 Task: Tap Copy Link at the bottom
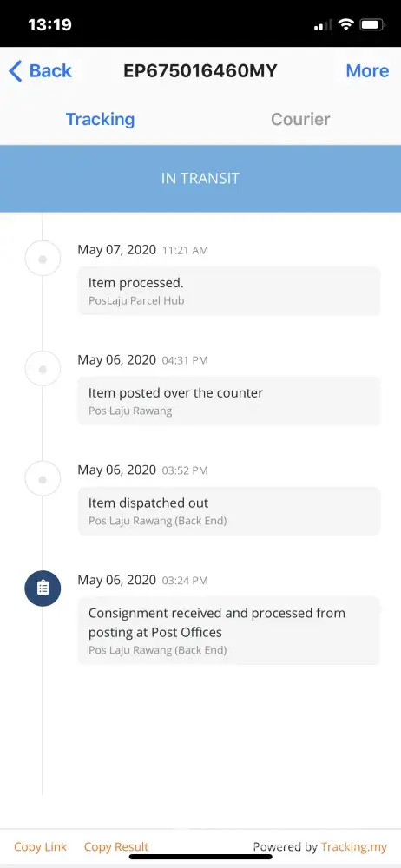click(x=41, y=846)
